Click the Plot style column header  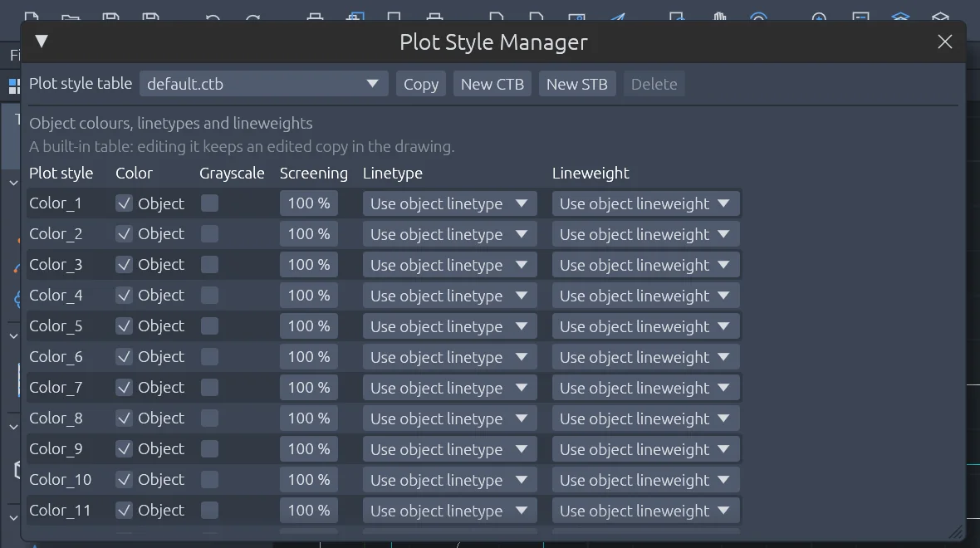click(61, 173)
